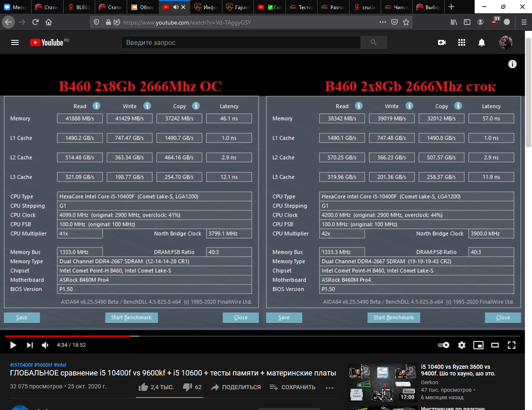This screenshot has width=532, height=410.
Task: Open the #i510400f hashtag link
Action: click(21, 365)
